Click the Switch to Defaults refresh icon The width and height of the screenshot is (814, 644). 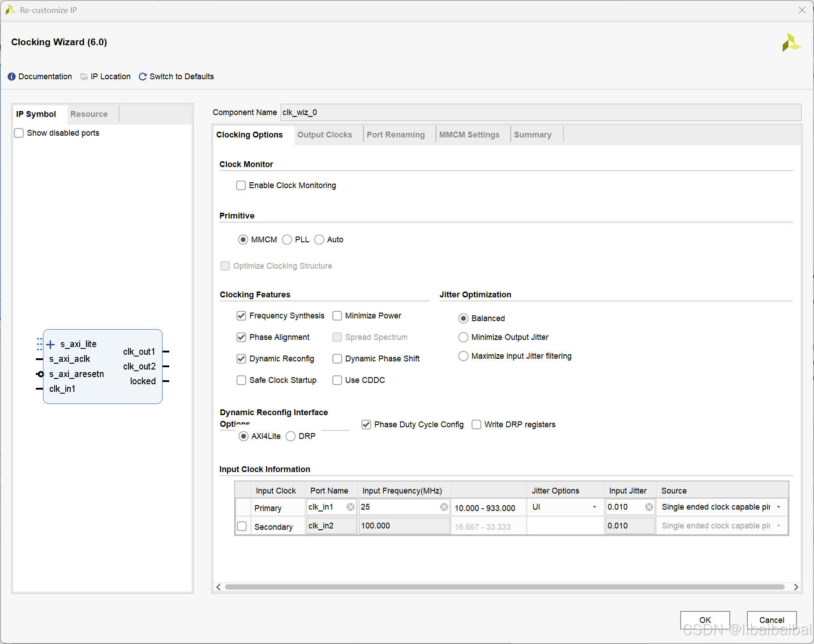click(142, 77)
